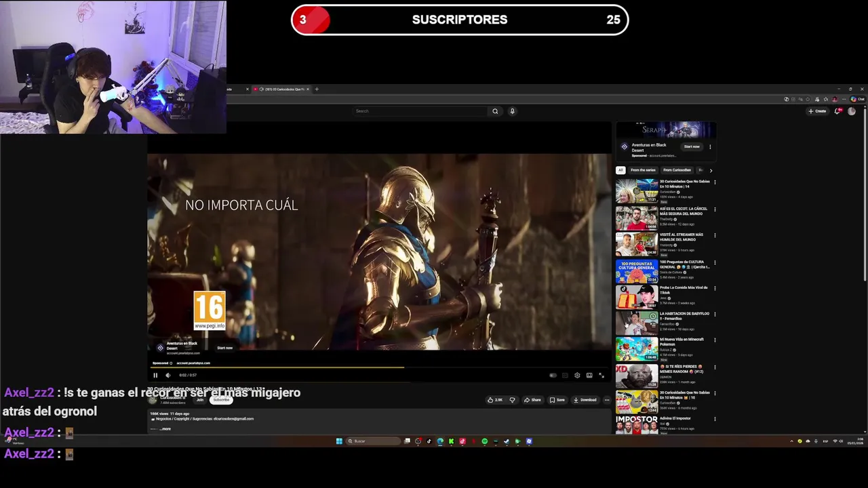Click the magnifier search button
Viewport: 868px width, 488px height.
[495, 111]
